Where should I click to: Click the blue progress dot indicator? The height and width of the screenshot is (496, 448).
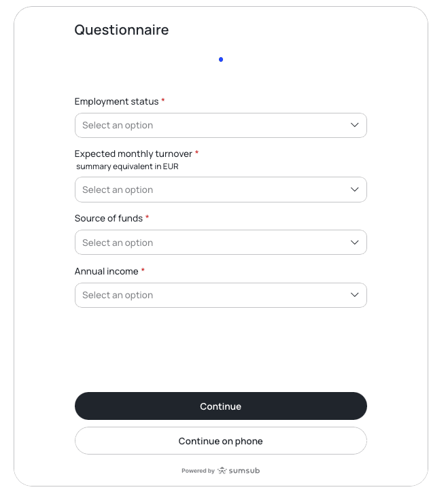(x=221, y=60)
